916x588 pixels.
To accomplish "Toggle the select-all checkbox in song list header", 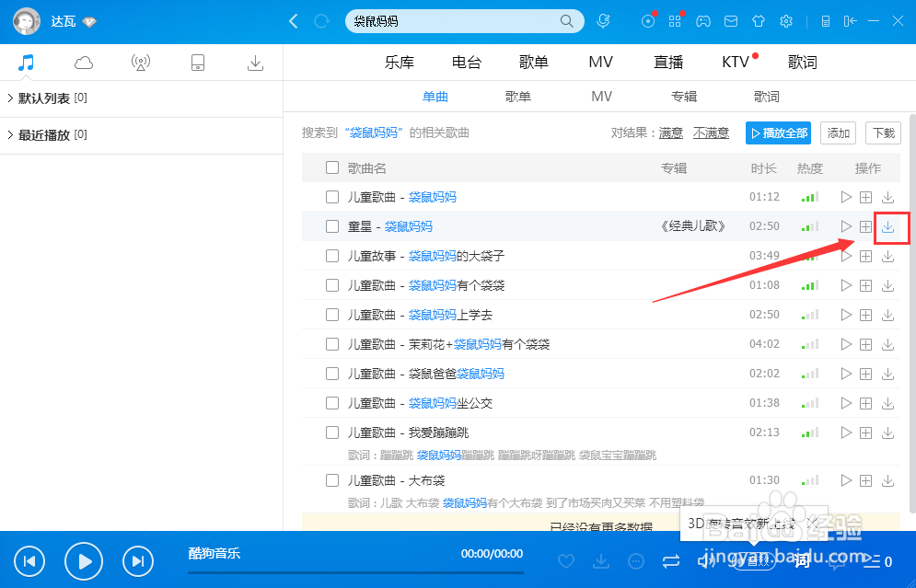I will pyautogui.click(x=332, y=167).
